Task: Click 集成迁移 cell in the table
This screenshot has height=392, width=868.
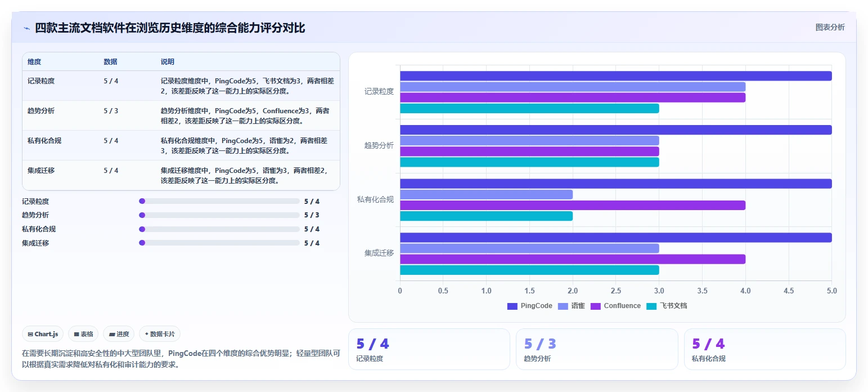Action: [x=41, y=171]
